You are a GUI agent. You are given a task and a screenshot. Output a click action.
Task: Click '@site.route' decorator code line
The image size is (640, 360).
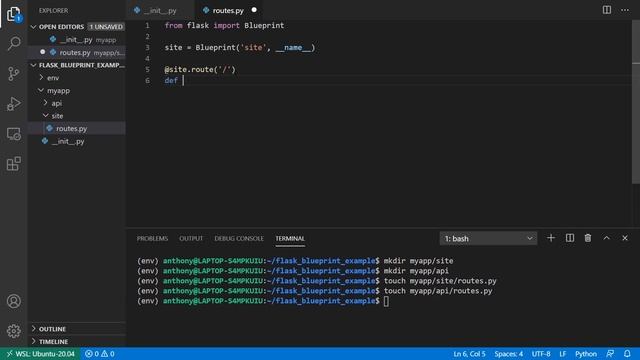pos(200,69)
